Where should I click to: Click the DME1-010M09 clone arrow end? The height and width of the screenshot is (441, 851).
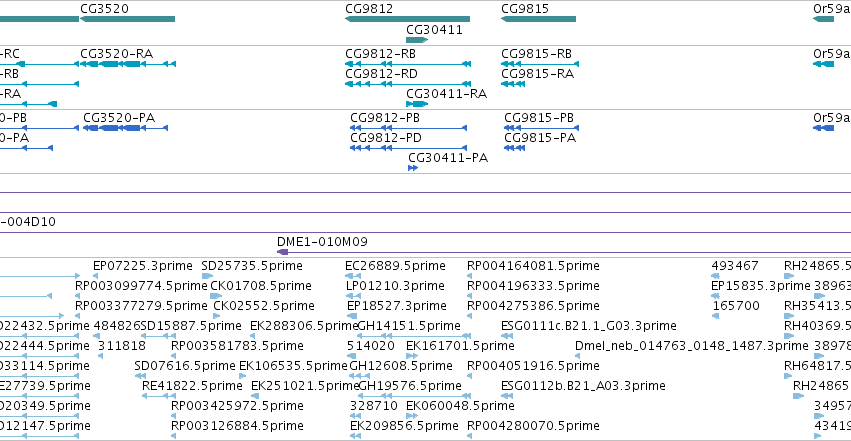[282, 252]
